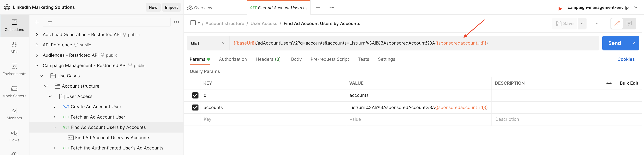Open the Send button dropdown arrow
The image size is (644, 155).
[633, 43]
